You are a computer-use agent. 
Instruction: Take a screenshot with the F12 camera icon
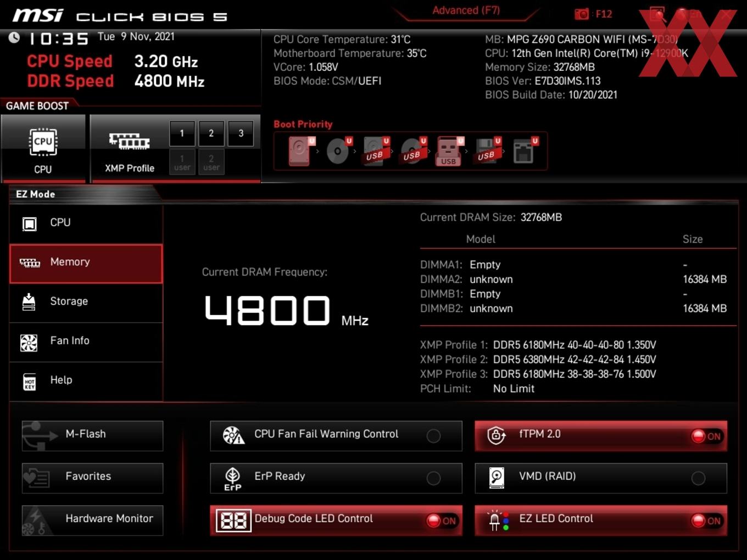pos(582,14)
